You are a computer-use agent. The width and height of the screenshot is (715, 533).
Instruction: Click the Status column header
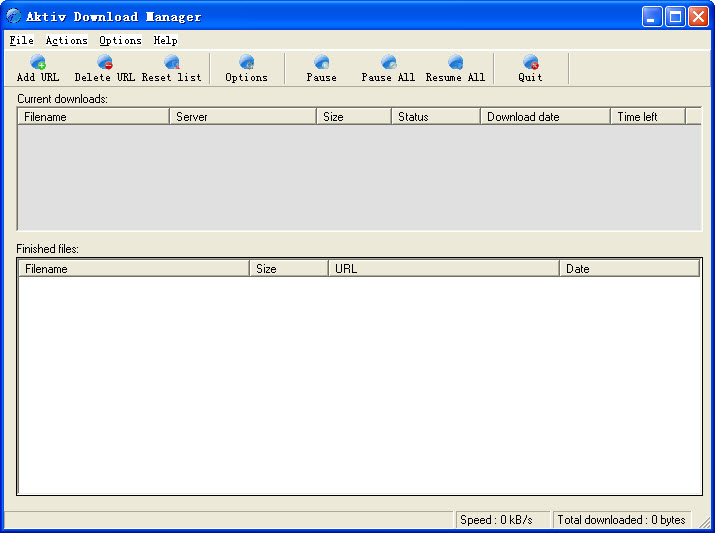click(x=435, y=117)
